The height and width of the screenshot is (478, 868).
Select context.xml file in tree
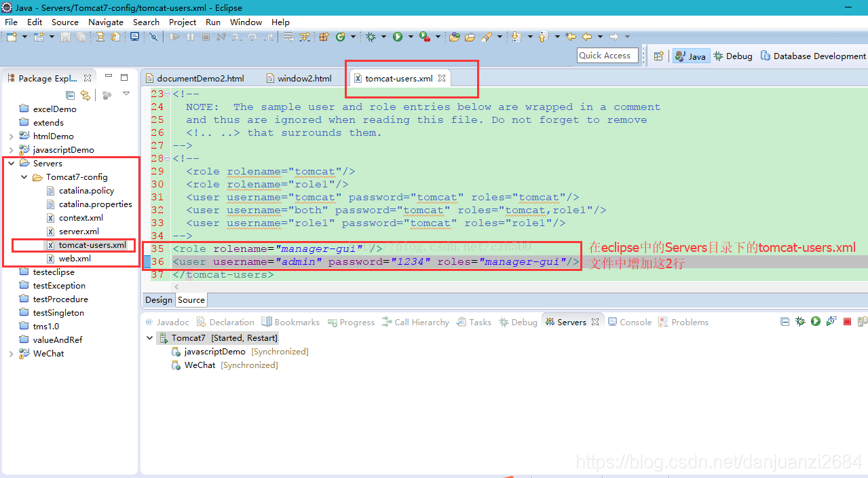(x=75, y=217)
